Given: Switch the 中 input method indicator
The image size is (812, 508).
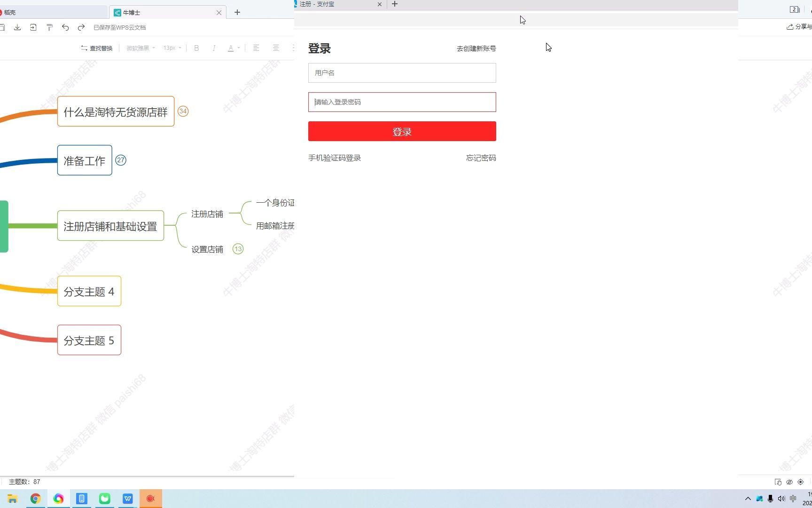Looking at the screenshot, I should click(793, 499).
